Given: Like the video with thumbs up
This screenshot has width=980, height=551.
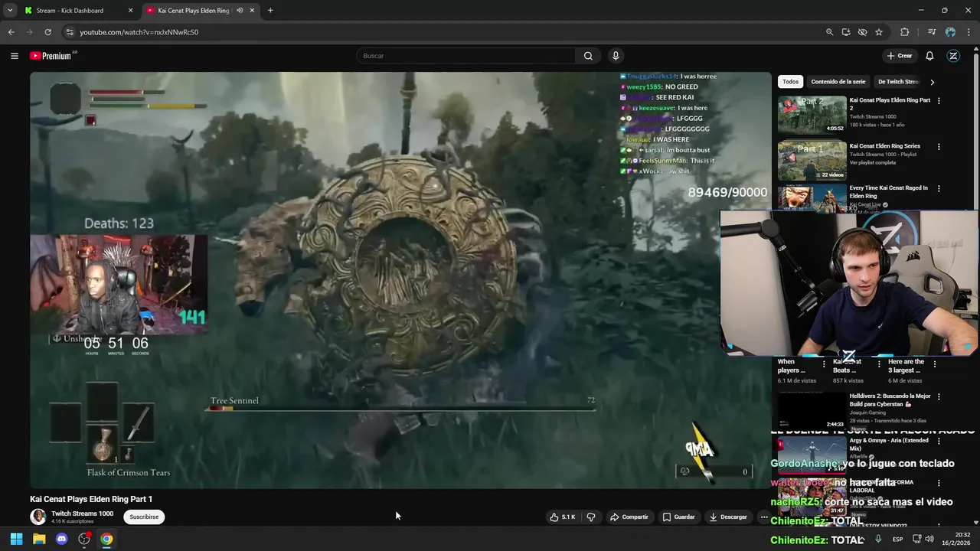Looking at the screenshot, I should (563, 517).
